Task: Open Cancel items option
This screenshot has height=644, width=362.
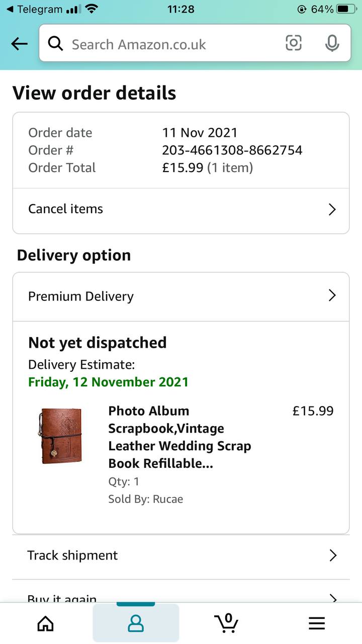Action: (65, 209)
